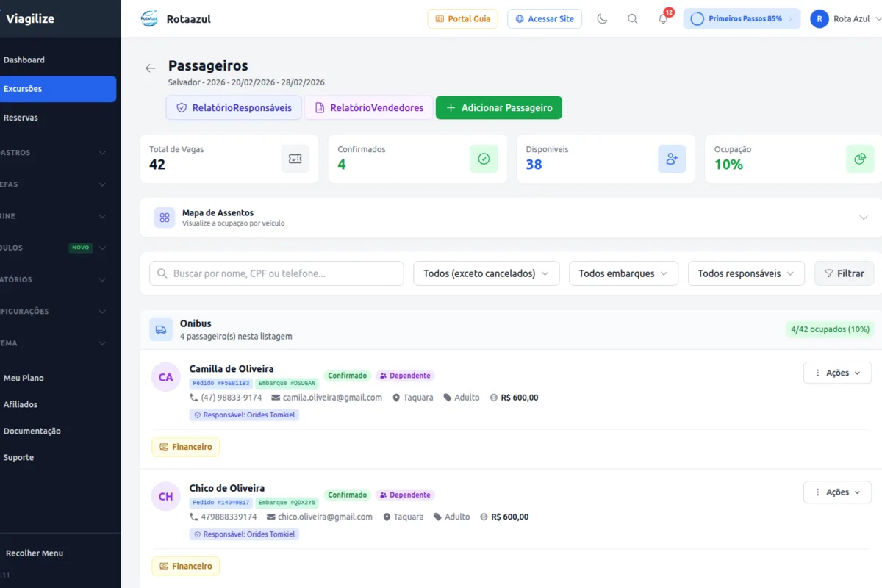The height and width of the screenshot is (588, 882).
Task: Click the Acessar Site button
Action: click(x=545, y=19)
